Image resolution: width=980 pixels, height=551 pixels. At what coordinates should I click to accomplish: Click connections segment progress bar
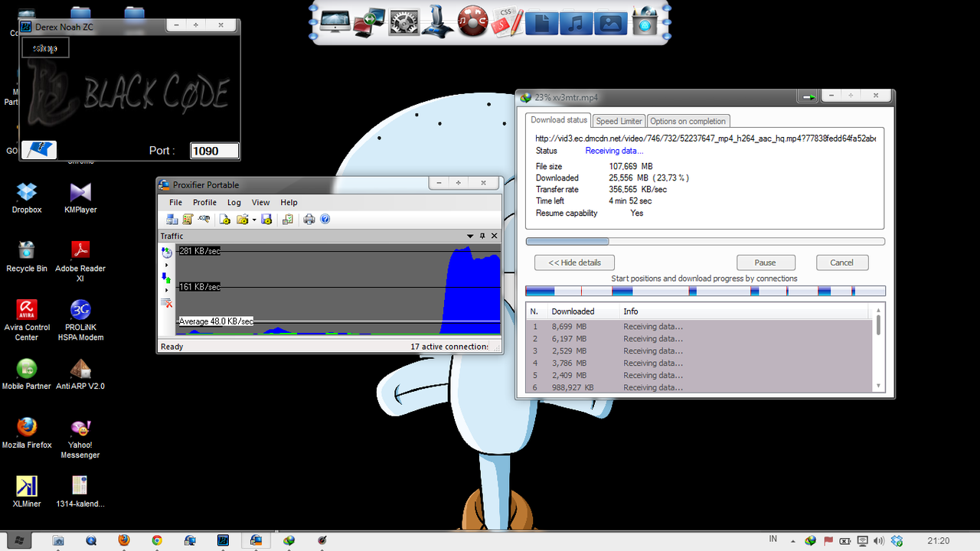(705, 291)
